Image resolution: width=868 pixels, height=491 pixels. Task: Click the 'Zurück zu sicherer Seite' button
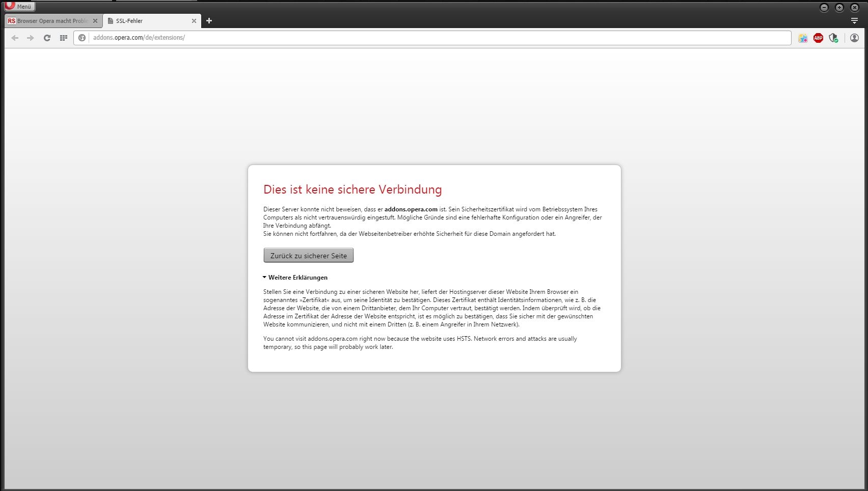coord(309,255)
